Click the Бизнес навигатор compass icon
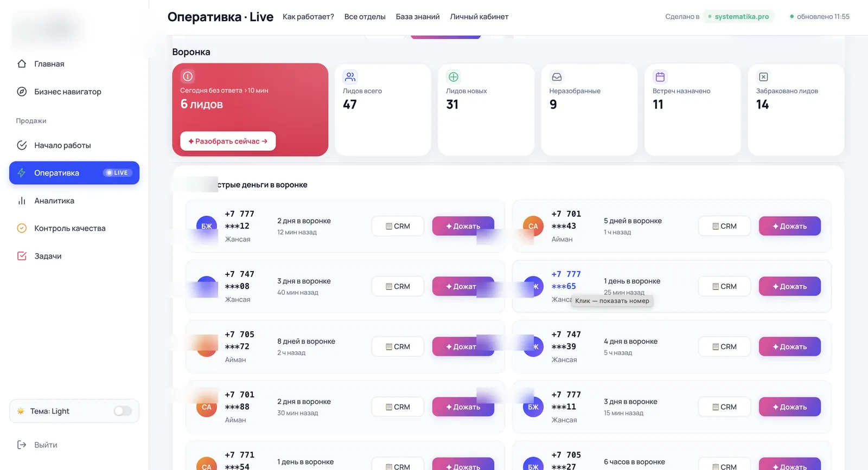868x470 pixels. [x=22, y=92]
